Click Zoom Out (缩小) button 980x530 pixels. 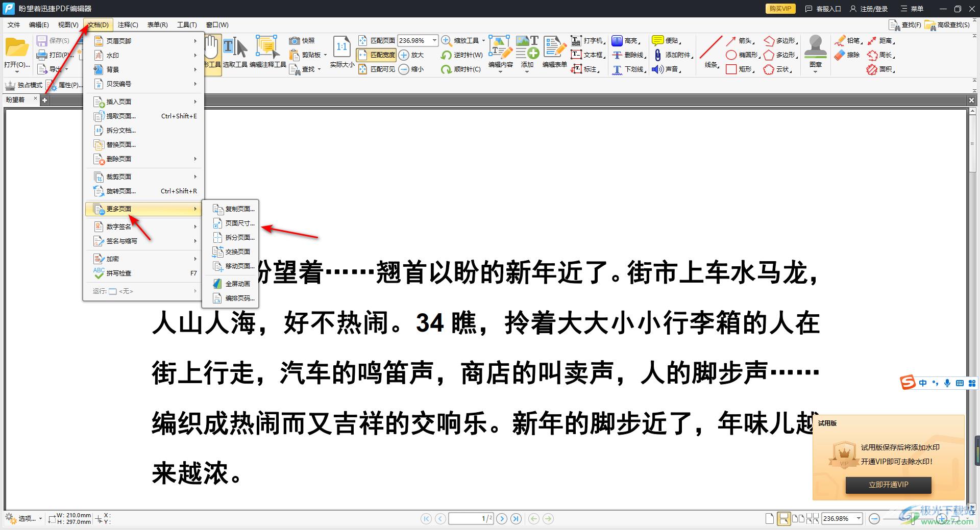pos(411,69)
